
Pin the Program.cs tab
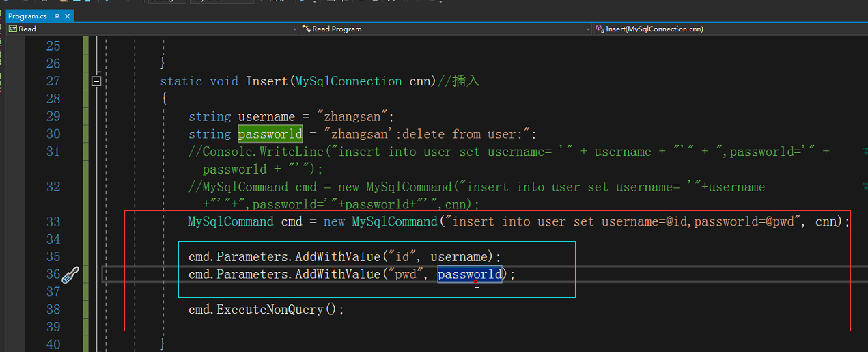pyautogui.click(x=57, y=16)
